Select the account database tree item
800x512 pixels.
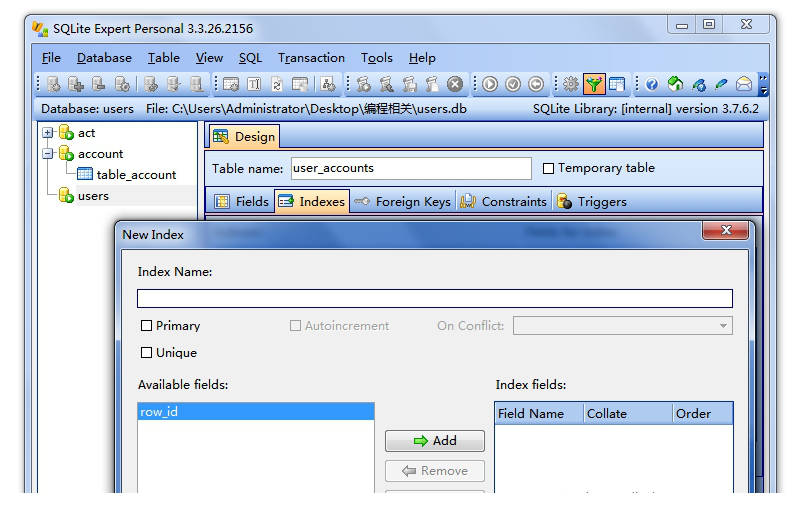point(100,153)
